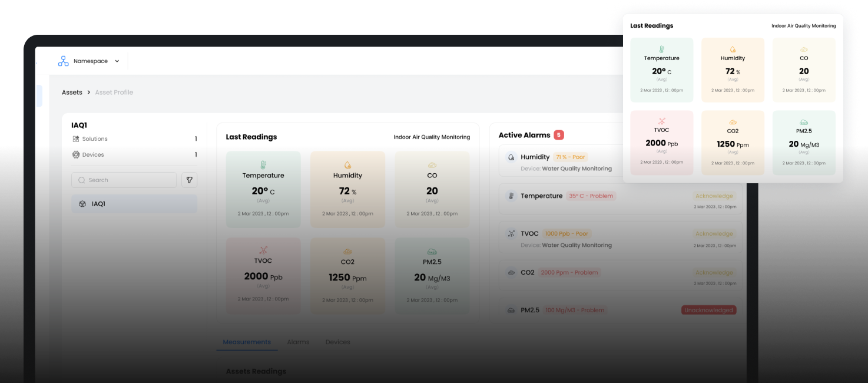Open the filter funnel next to Search
The height and width of the screenshot is (383, 868).
189,180
